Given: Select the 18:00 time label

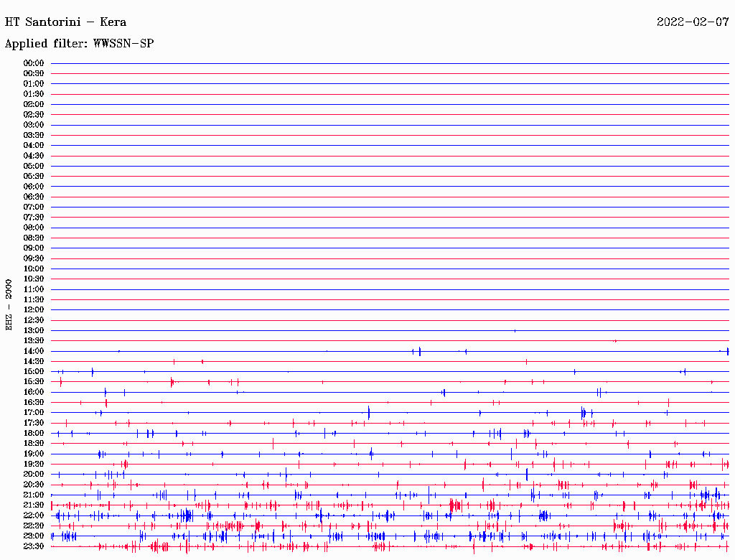Looking at the screenshot, I should pyautogui.click(x=33, y=433).
